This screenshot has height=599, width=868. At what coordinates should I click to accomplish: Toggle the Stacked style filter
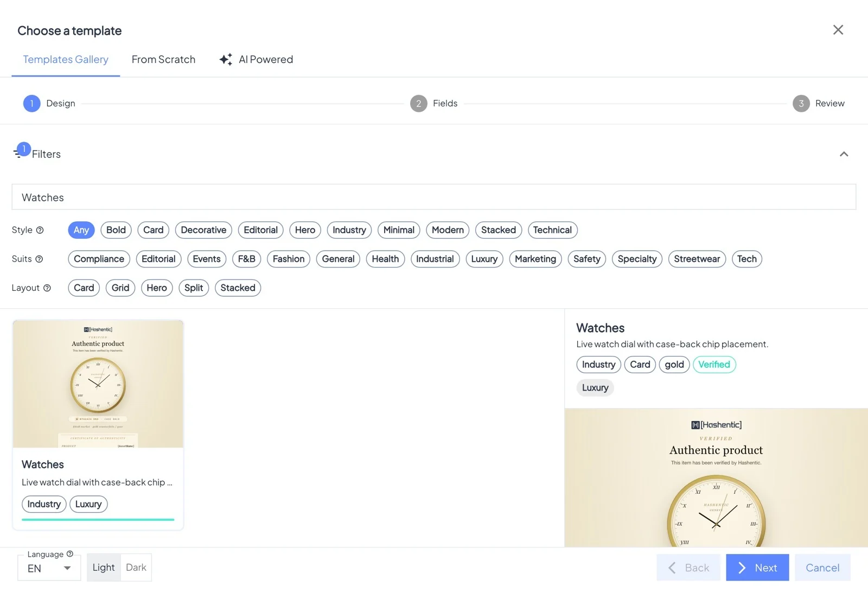[499, 230]
